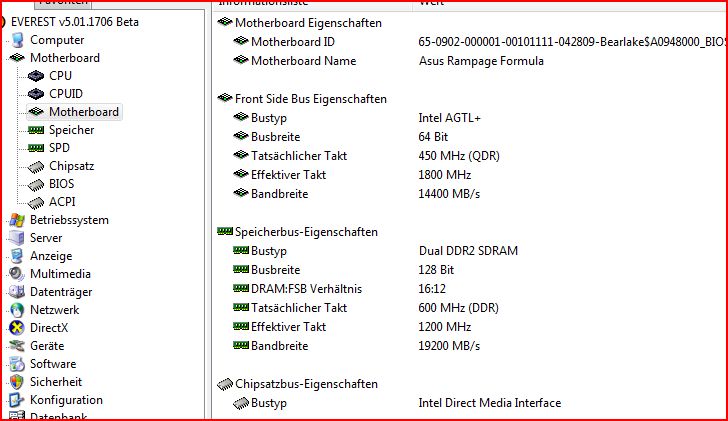Click the SPD memory module icon
This screenshot has height=421, width=728.
(x=36, y=148)
